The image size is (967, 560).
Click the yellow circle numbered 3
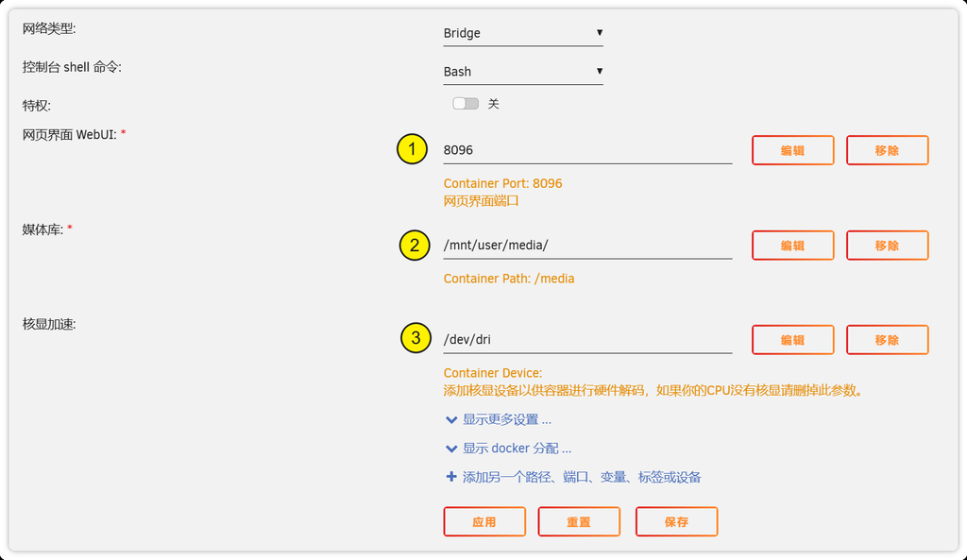pos(416,338)
